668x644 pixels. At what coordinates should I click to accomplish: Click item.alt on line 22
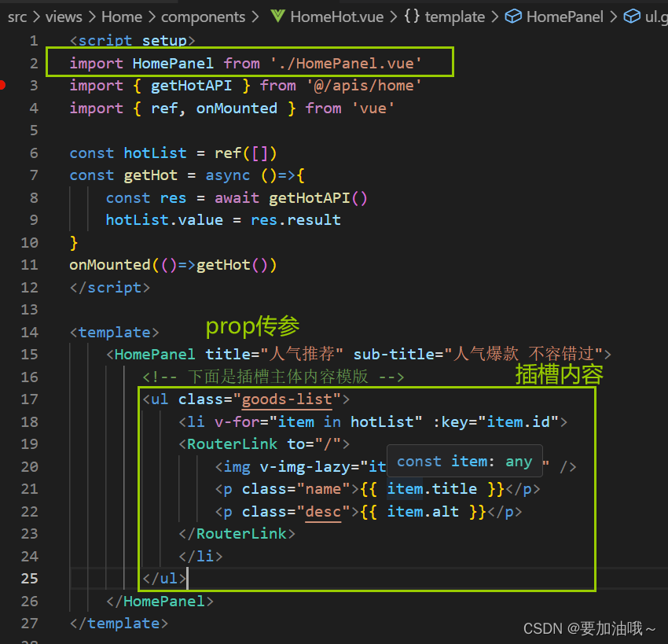(x=423, y=511)
